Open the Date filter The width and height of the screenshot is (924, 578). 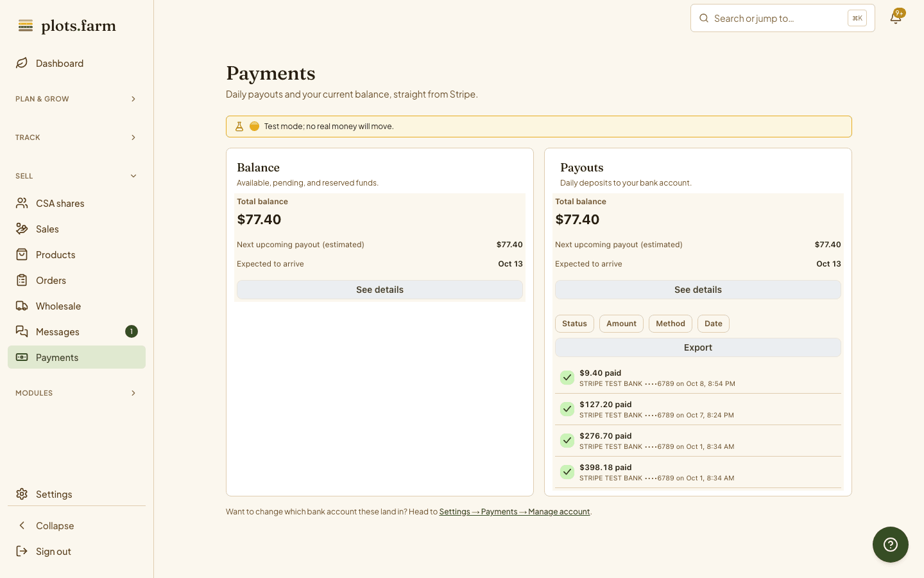714,324
